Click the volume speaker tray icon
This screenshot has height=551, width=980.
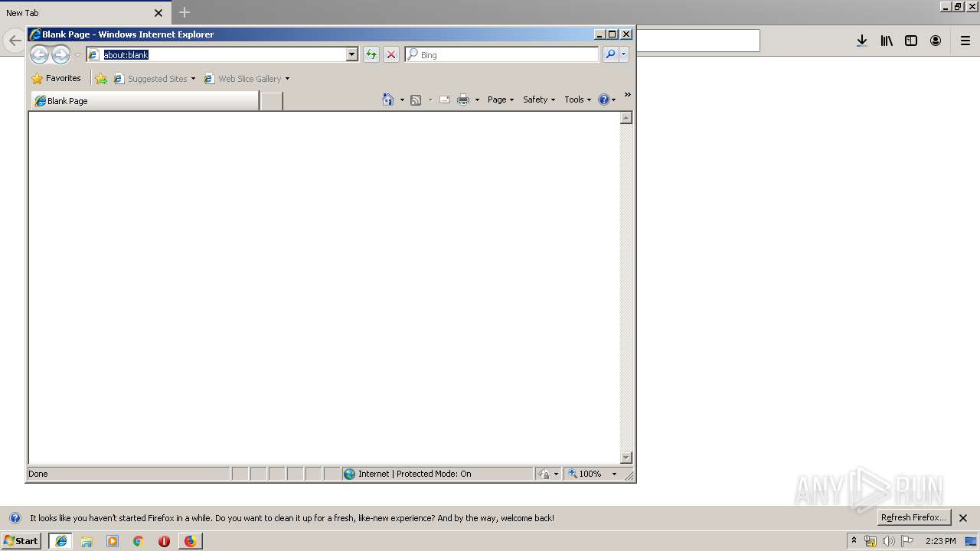(889, 541)
